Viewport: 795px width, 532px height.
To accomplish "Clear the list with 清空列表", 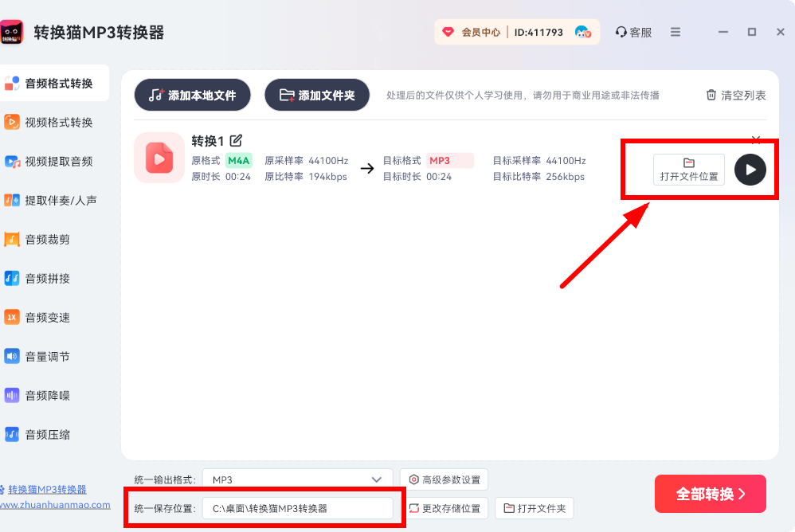I will coord(736,96).
